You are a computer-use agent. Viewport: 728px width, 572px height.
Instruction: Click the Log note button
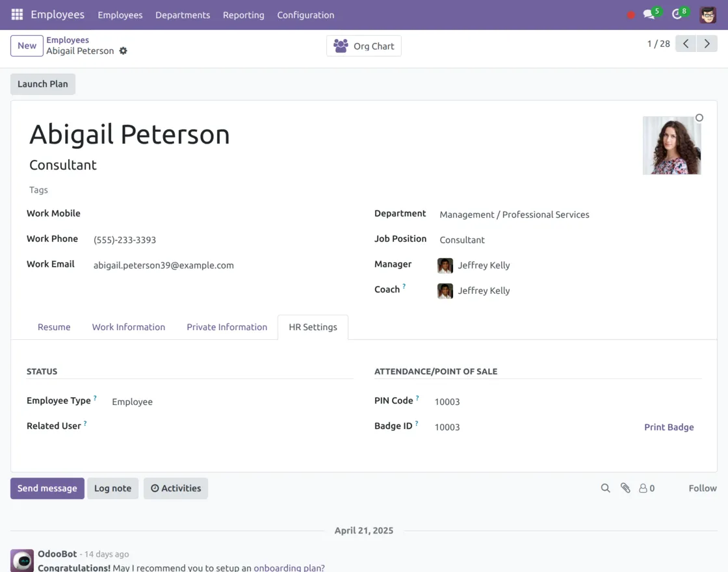coord(113,488)
